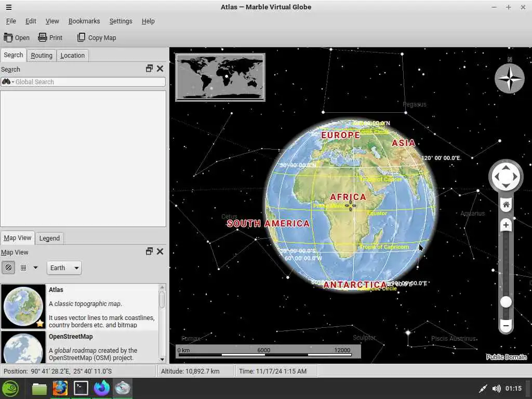Click the zoom slider handle
532x399 pixels.
pos(506,302)
